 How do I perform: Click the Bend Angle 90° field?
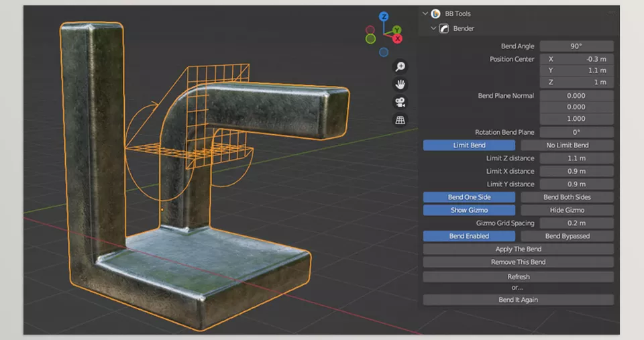[x=577, y=46]
